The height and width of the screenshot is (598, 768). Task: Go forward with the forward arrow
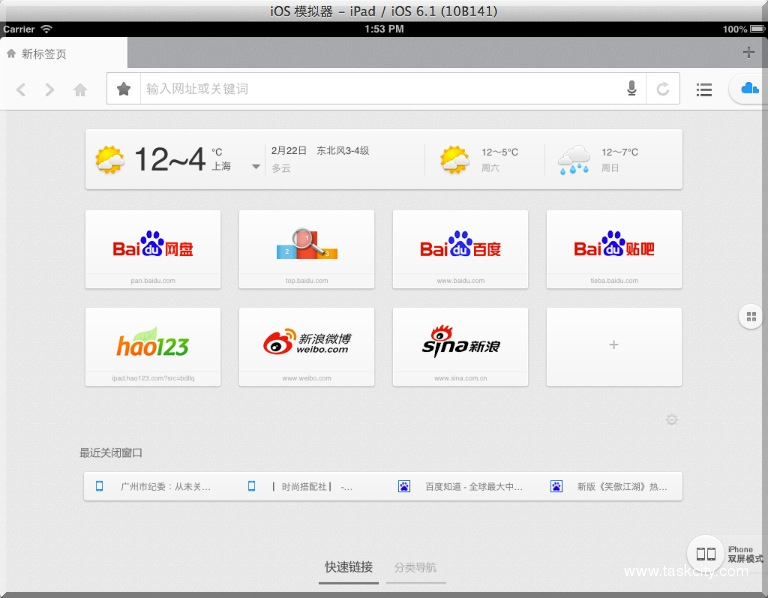[49, 90]
